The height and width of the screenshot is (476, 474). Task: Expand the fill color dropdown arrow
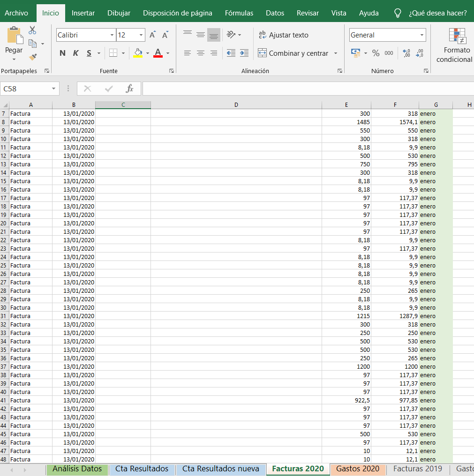[x=148, y=53]
